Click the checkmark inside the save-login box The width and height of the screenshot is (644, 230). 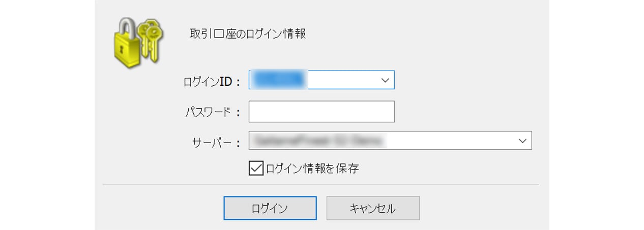[256, 168]
